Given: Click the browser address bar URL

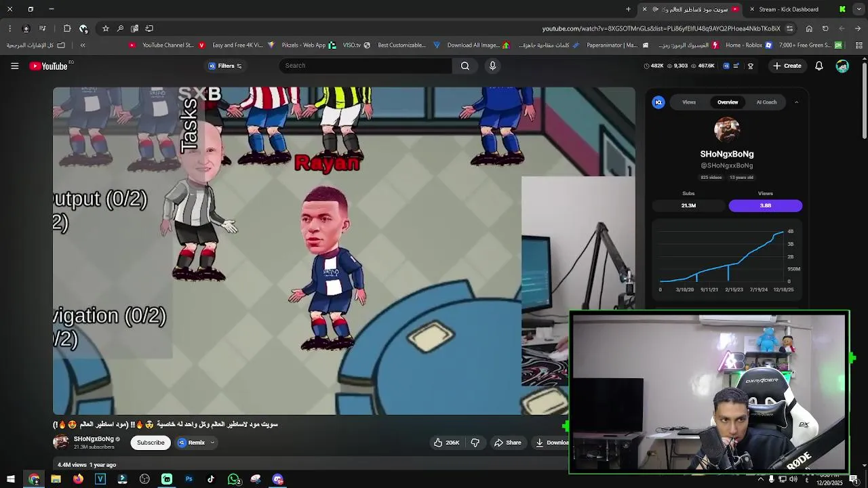Looking at the screenshot, I should click(661, 28).
